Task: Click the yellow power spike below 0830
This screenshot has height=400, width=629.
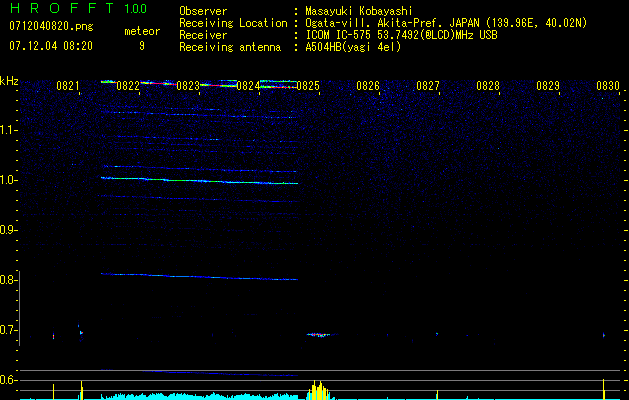Action: pos(604,389)
